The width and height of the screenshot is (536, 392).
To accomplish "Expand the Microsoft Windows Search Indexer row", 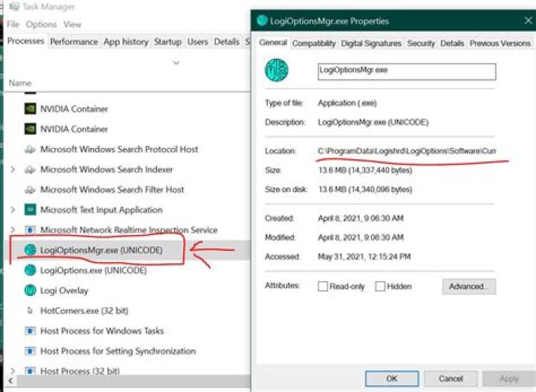I will [x=13, y=170].
